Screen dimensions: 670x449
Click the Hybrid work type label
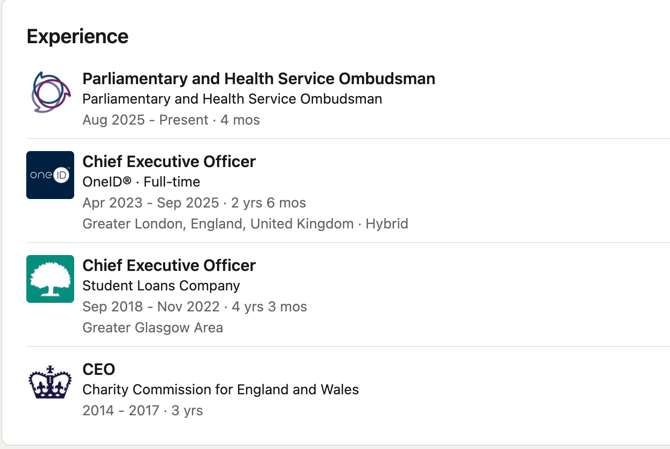tap(387, 224)
